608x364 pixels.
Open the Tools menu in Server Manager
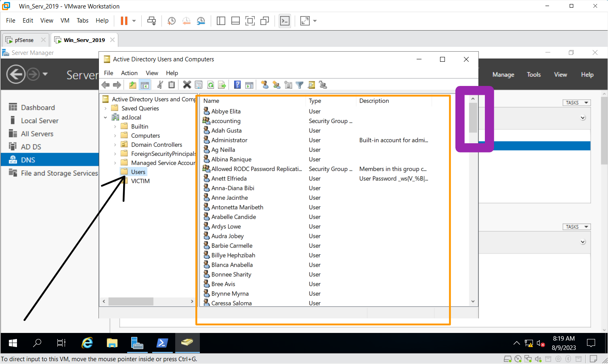coord(534,75)
